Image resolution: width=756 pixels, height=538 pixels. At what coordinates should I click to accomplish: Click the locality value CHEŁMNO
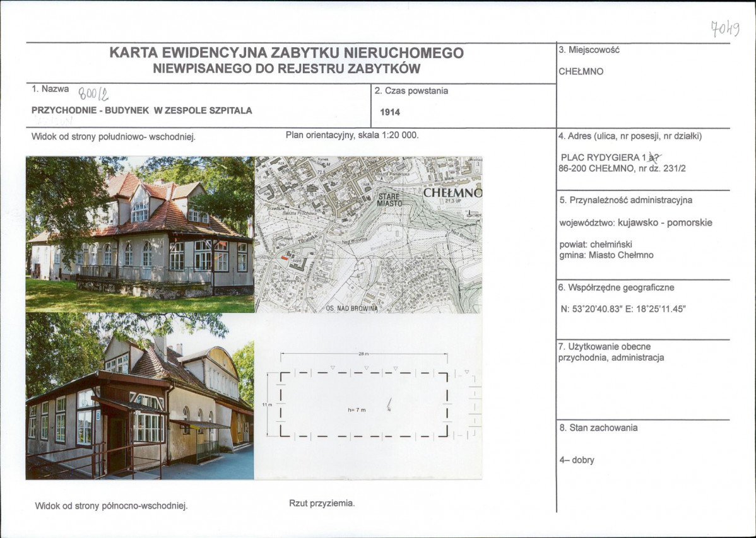581,71
